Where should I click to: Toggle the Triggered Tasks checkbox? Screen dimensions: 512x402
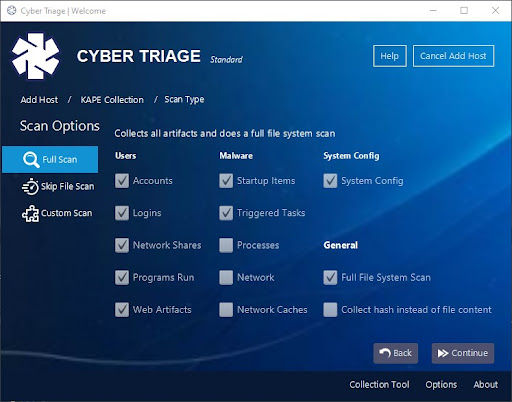(x=226, y=213)
